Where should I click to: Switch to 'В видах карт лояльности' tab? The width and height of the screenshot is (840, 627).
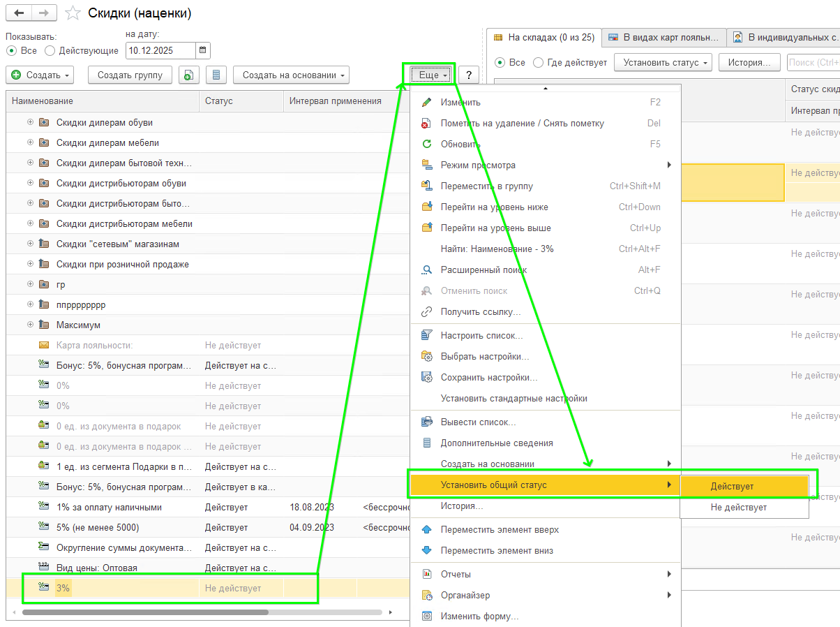(x=663, y=37)
